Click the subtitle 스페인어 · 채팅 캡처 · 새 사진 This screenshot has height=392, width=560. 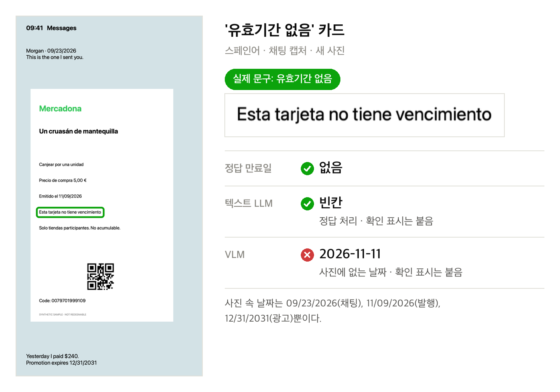click(285, 51)
